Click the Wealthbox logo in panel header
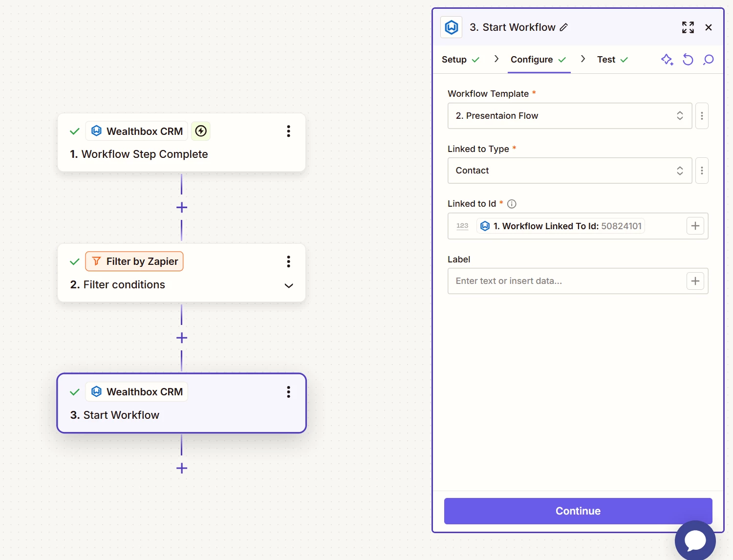Image resolution: width=733 pixels, height=560 pixels. (452, 27)
